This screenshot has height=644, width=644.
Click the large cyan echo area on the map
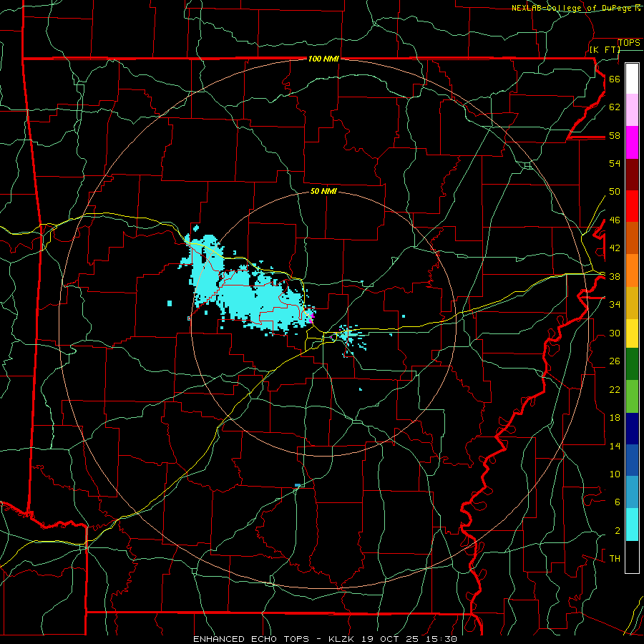tap(246, 293)
